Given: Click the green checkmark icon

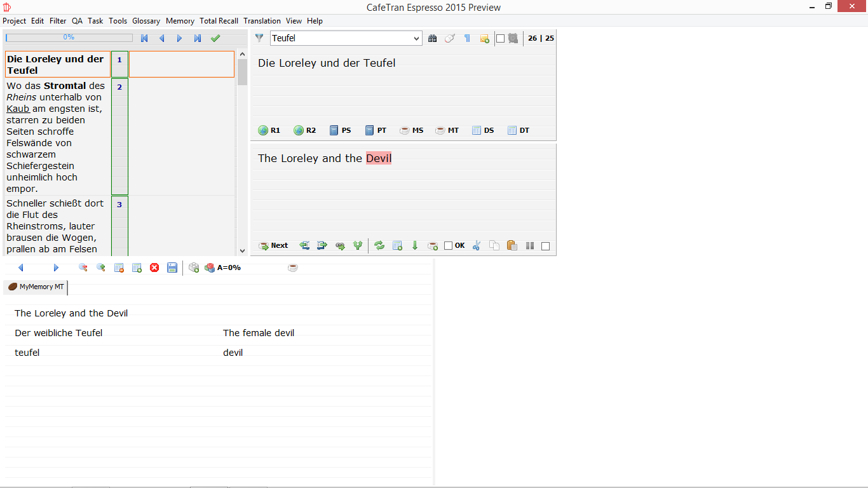Looking at the screenshot, I should 215,38.
